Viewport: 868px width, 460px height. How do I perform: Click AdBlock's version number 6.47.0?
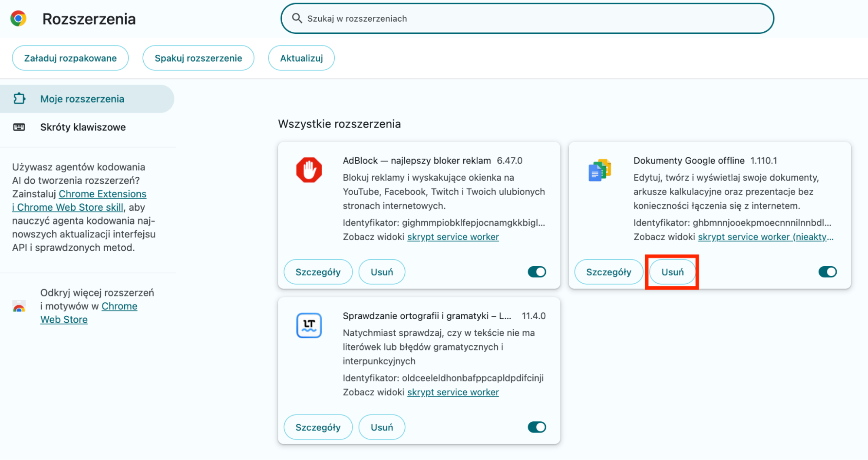[x=510, y=161]
